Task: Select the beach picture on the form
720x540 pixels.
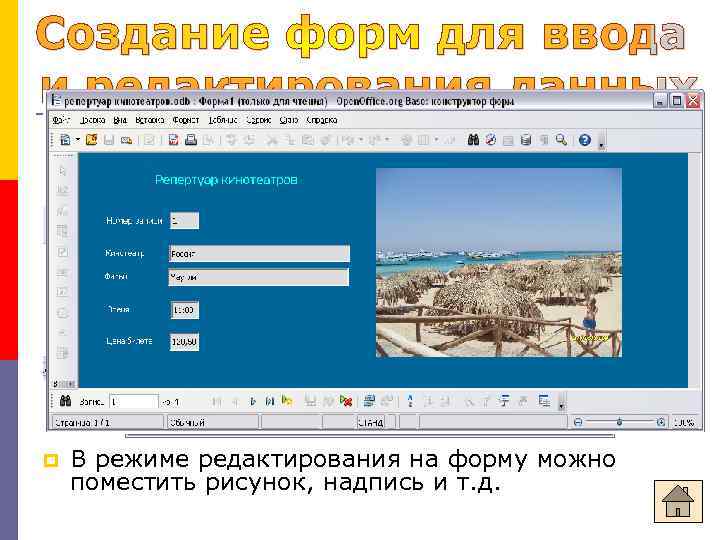Action: pos(499,263)
